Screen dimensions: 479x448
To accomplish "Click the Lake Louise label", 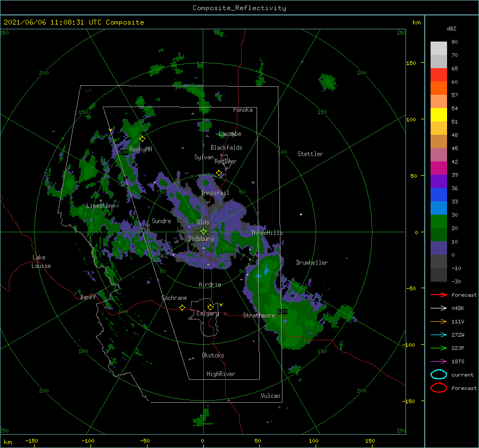I will (41, 262).
